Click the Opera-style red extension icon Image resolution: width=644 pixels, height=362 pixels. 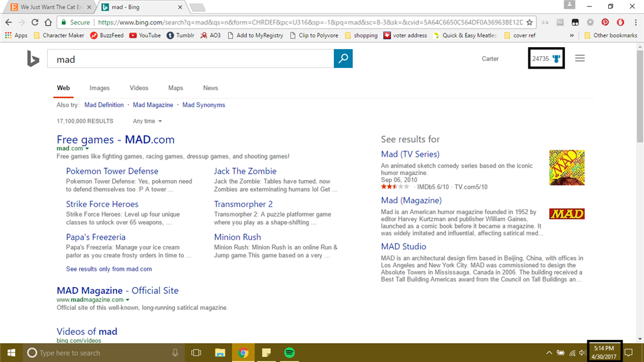click(620, 22)
